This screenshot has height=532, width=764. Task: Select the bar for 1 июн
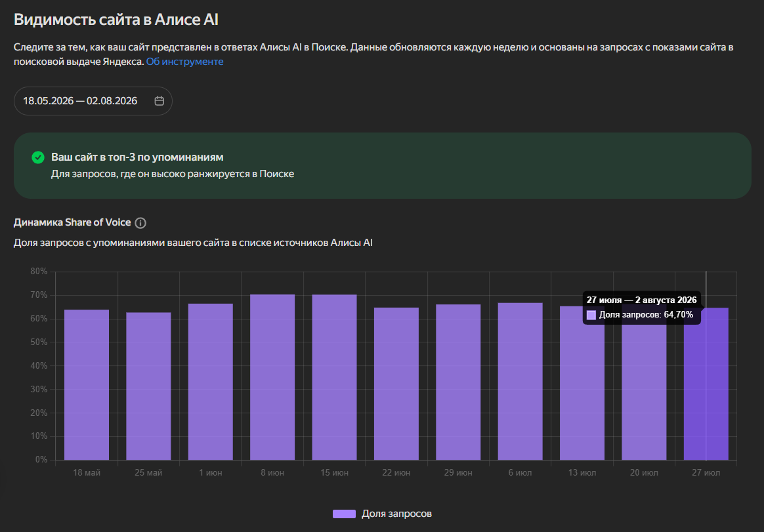tap(211, 382)
